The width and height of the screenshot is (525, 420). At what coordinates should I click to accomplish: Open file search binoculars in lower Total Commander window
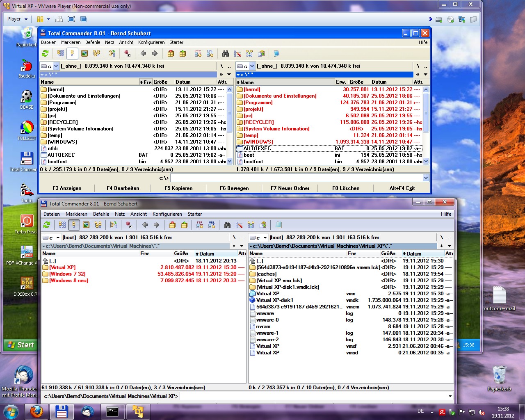coord(227,225)
